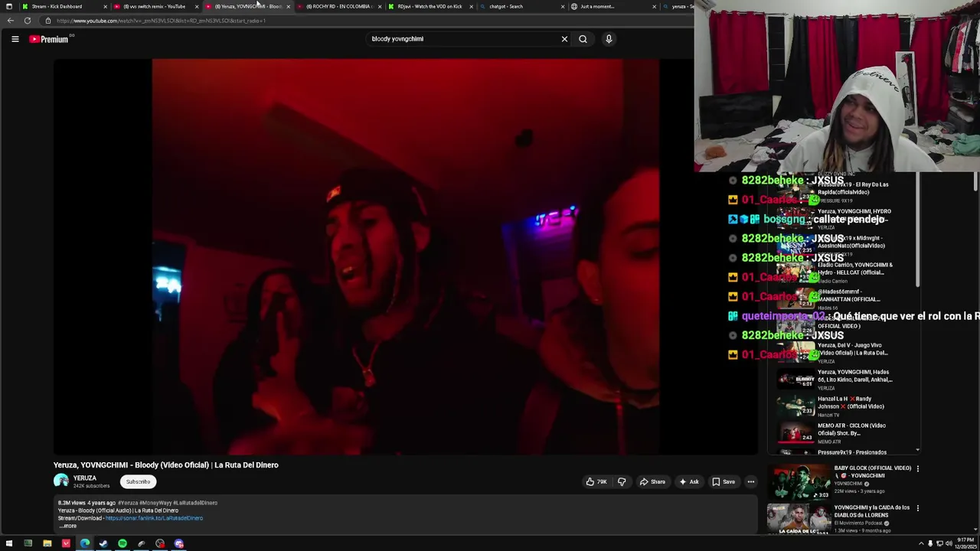Open Microsoft Edge from the taskbar
The image size is (980, 551).
click(84, 543)
